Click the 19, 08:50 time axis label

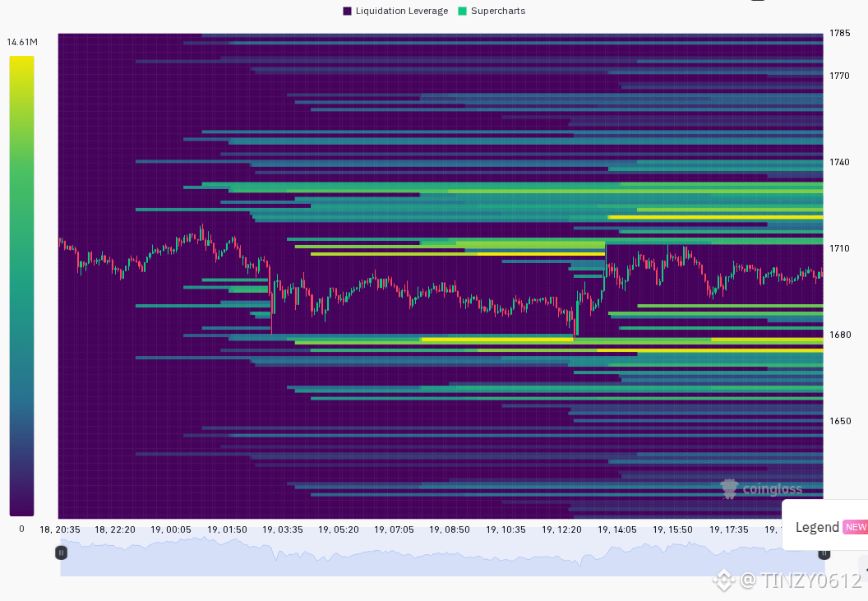(450, 529)
